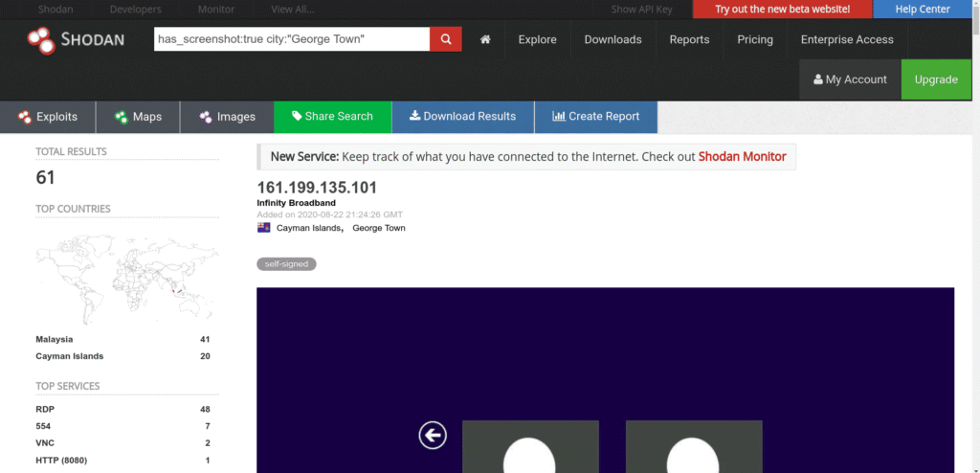The height and width of the screenshot is (473, 980).
Task: Click the total results count 61
Action: tap(46, 178)
